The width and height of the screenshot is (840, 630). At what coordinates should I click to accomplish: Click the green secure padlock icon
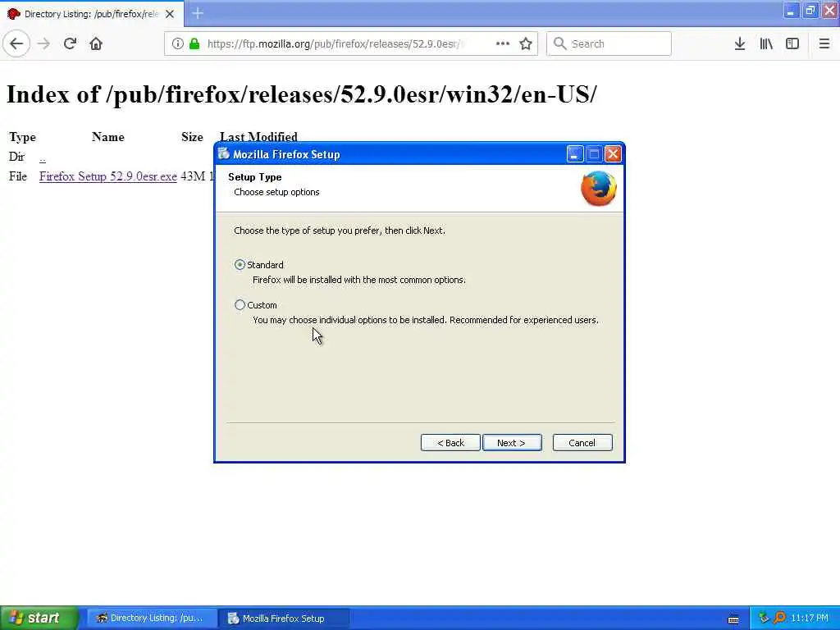(194, 44)
